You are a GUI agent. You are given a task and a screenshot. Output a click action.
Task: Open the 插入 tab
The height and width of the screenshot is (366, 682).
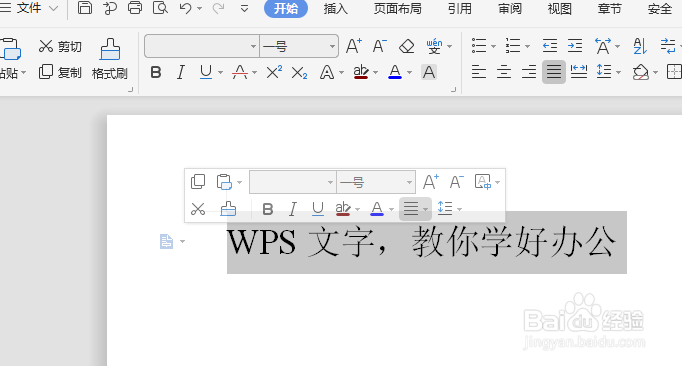coord(335,8)
